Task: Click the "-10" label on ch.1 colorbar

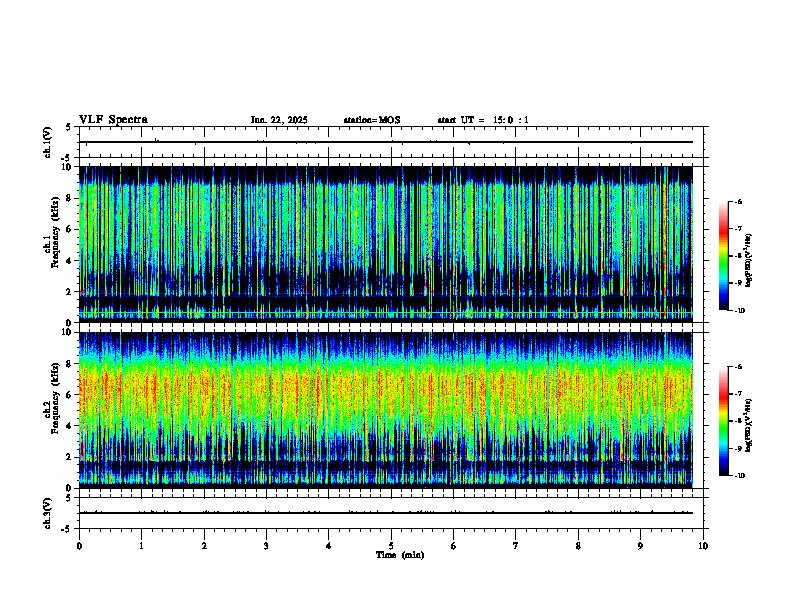Action: click(740, 311)
